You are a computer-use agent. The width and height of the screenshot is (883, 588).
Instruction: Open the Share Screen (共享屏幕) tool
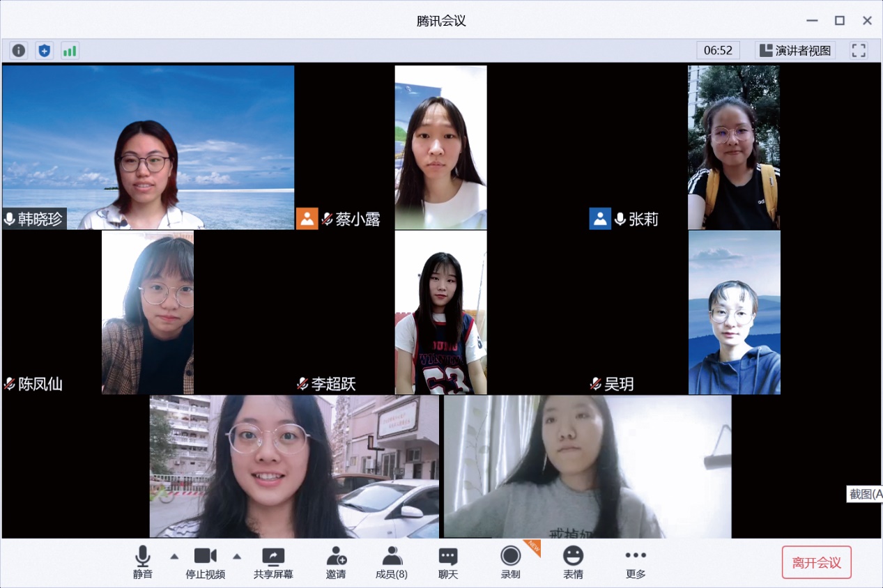coord(273,563)
